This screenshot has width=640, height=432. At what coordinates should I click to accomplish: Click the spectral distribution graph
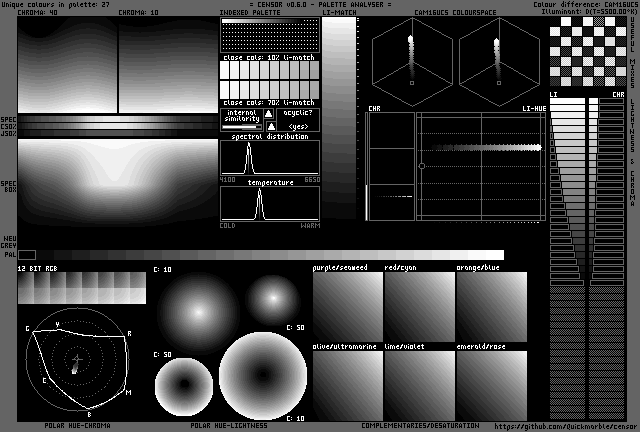pos(270,158)
